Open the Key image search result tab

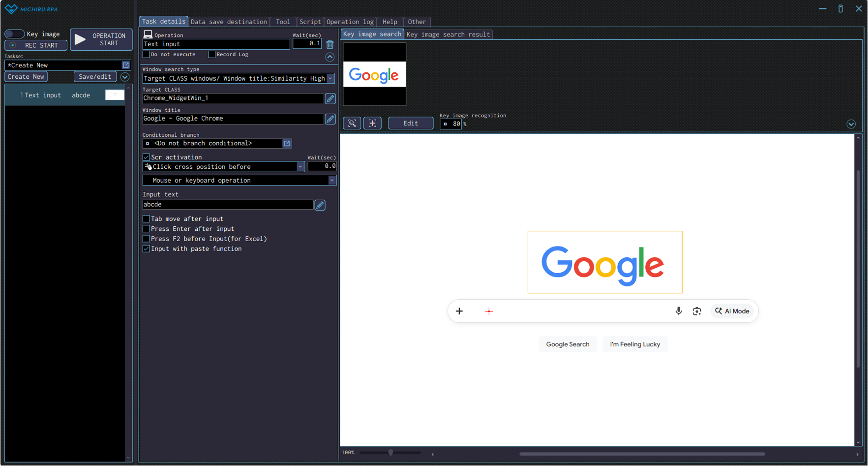[448, 34]
